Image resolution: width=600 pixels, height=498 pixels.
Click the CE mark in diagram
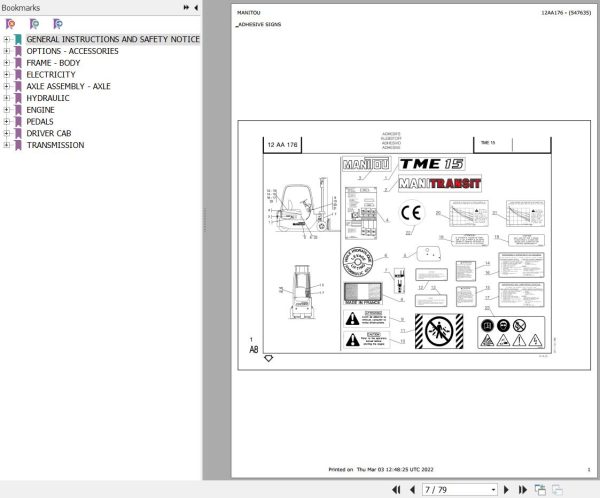[411, 213]
